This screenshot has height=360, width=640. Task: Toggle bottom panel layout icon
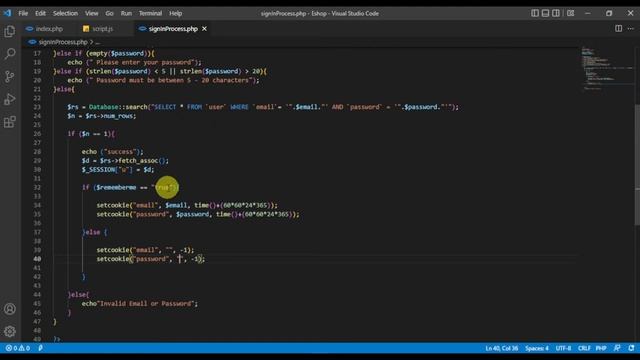(545, 13)
